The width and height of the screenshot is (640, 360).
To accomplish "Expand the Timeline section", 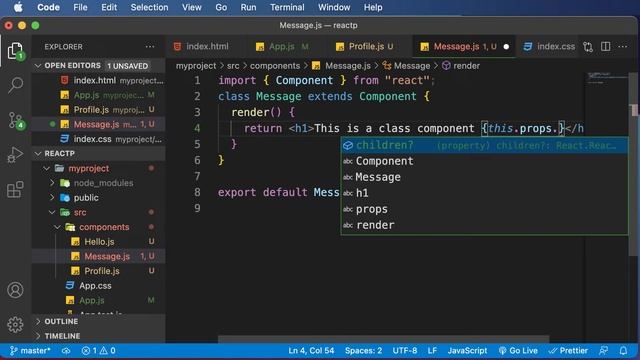I will pos(38,336).
